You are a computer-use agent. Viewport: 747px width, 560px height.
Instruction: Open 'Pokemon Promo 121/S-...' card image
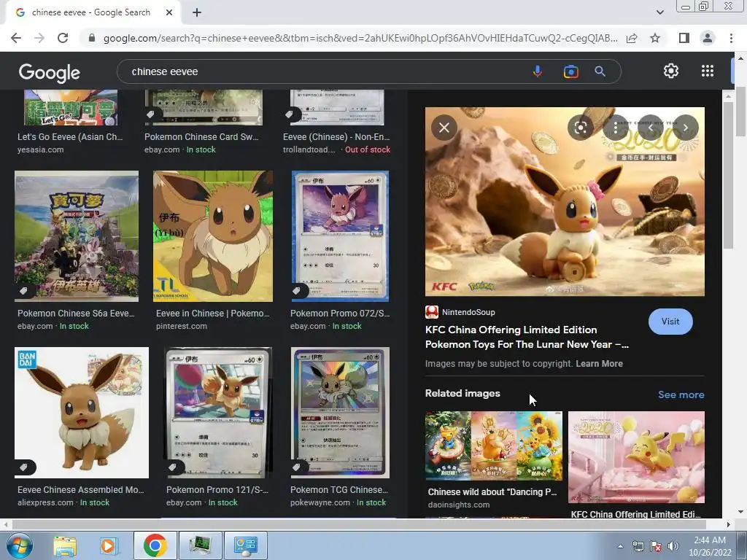218,413
